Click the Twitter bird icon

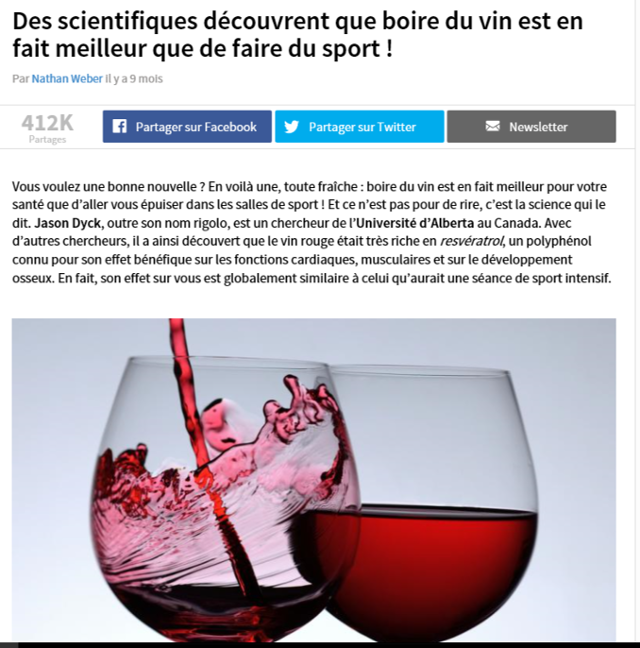pos(291,126)
